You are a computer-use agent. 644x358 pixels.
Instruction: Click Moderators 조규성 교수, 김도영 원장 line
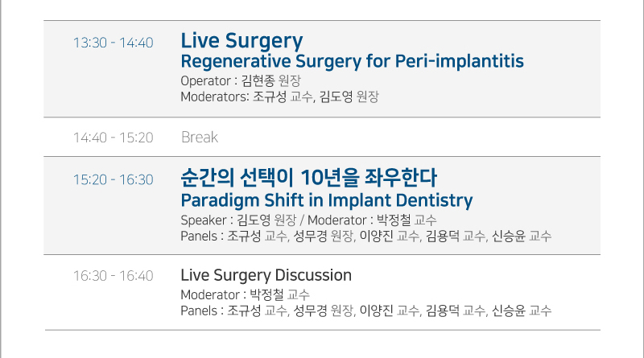point(279,97)
